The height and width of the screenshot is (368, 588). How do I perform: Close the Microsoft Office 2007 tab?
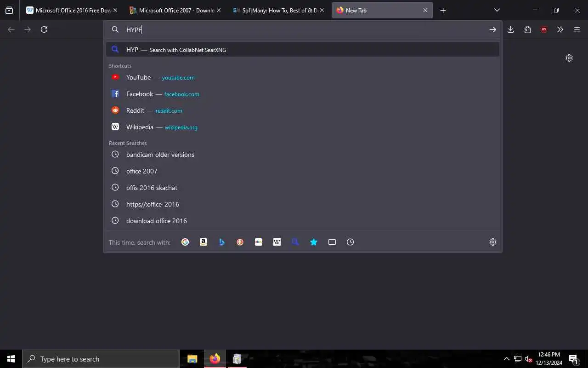[219, 10]
